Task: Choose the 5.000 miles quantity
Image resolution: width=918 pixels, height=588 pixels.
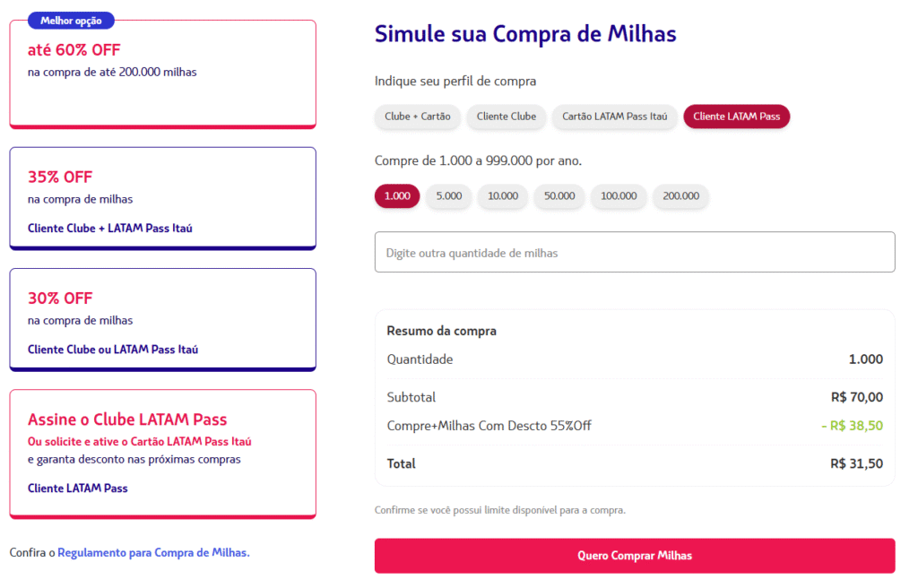Action: click(x=449, y=196)
